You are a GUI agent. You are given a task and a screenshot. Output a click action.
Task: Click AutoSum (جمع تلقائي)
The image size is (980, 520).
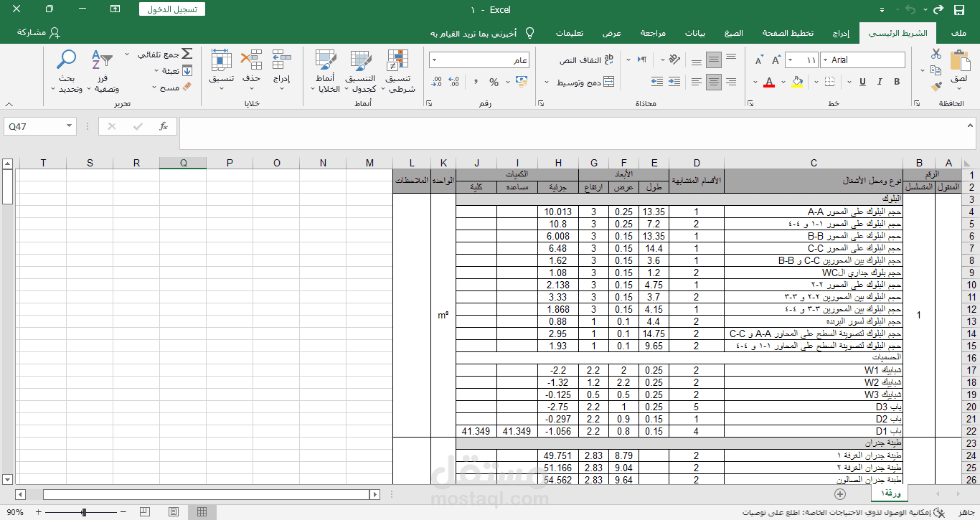point(164,54)
